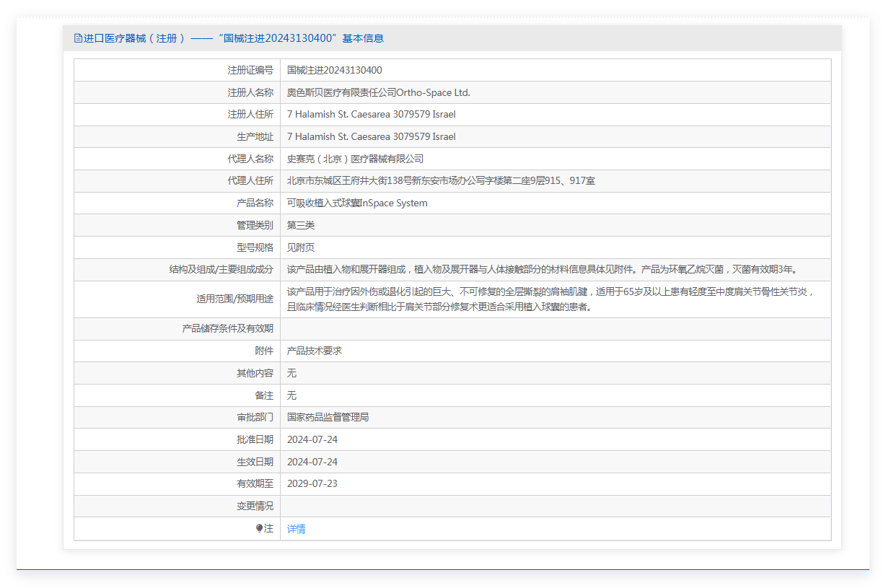Select product name 可吸收植入式球囊InSpace System
The image size is (886, 588).
tap(357, 203)
